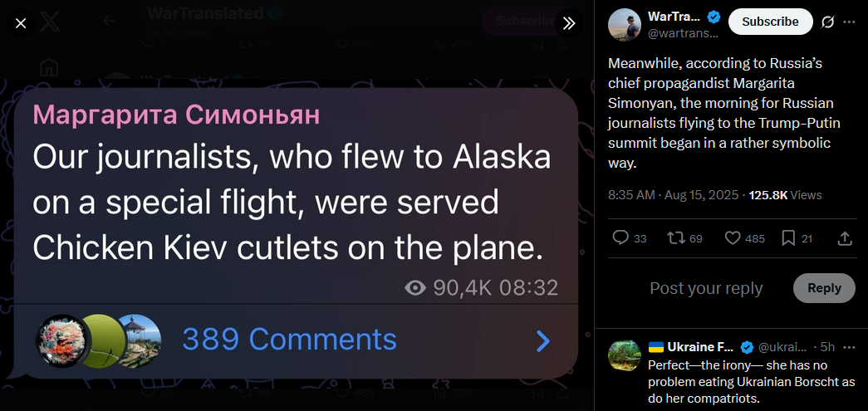Repost using the retweet icon showing 69

click(x=684, y=237)
